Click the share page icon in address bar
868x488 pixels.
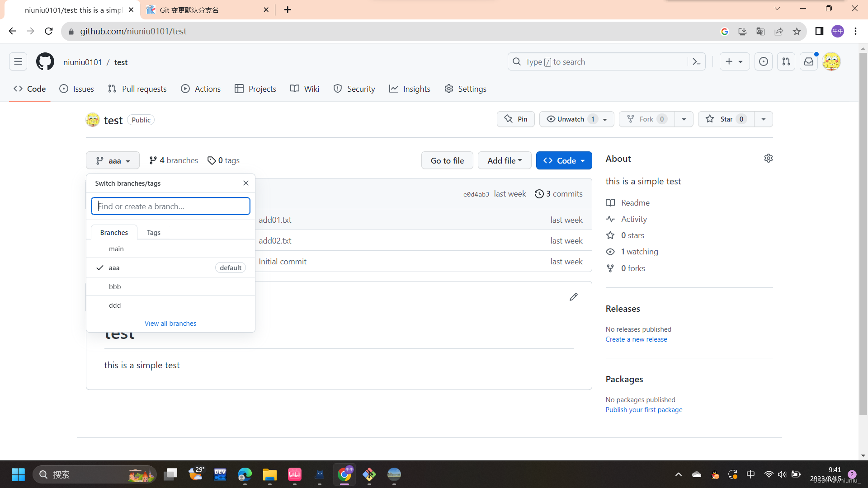tap(778, 31)
